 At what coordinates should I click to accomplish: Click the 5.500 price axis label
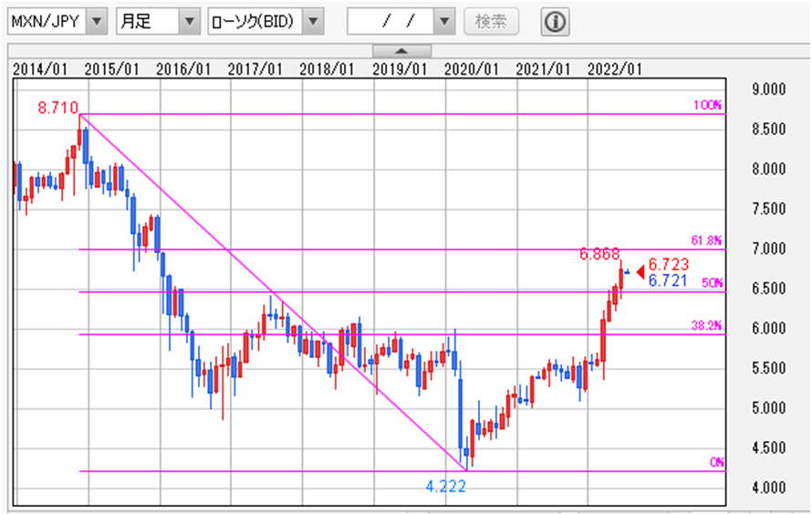click(x=768, y=368)
